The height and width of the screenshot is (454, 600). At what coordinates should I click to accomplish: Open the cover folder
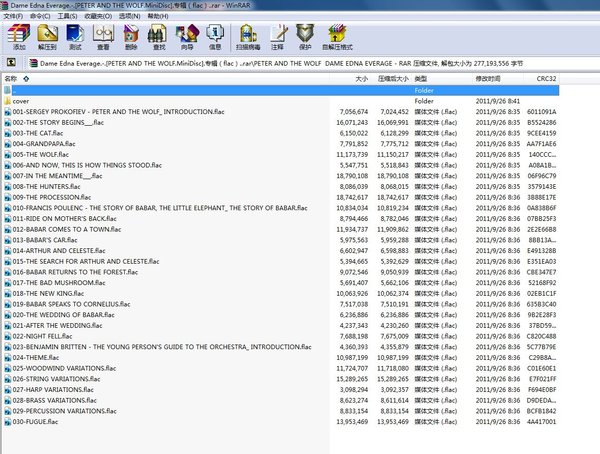coord(20,101)
